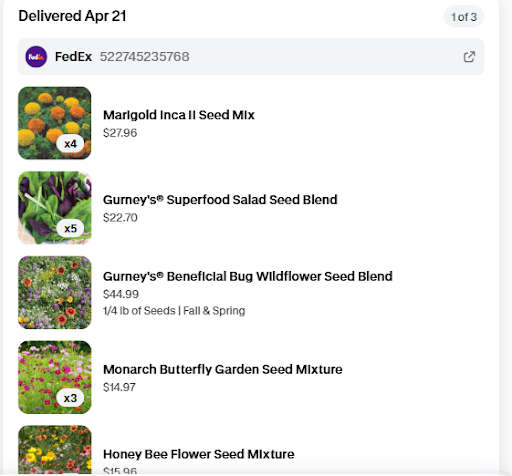Image resolution: width=512 pixels, height=476 pixels.
Task: Open Monarch Butterfly Garden Seed Mixture title
Action: click(x=223, y=369)
